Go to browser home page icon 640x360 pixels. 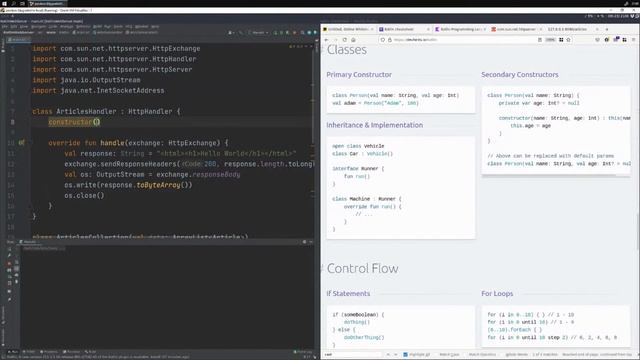(x=353, y=40)
